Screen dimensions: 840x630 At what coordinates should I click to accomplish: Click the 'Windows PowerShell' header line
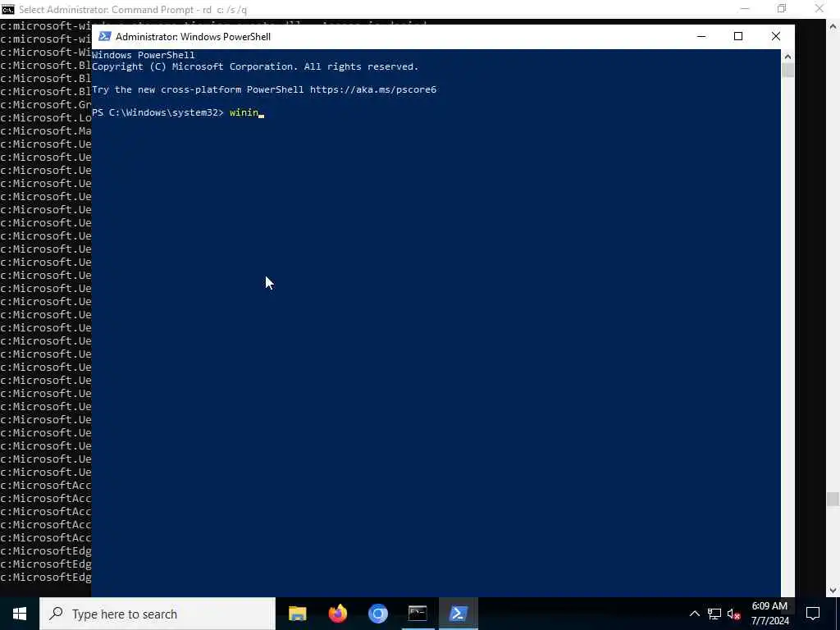[x=143, y=55]
